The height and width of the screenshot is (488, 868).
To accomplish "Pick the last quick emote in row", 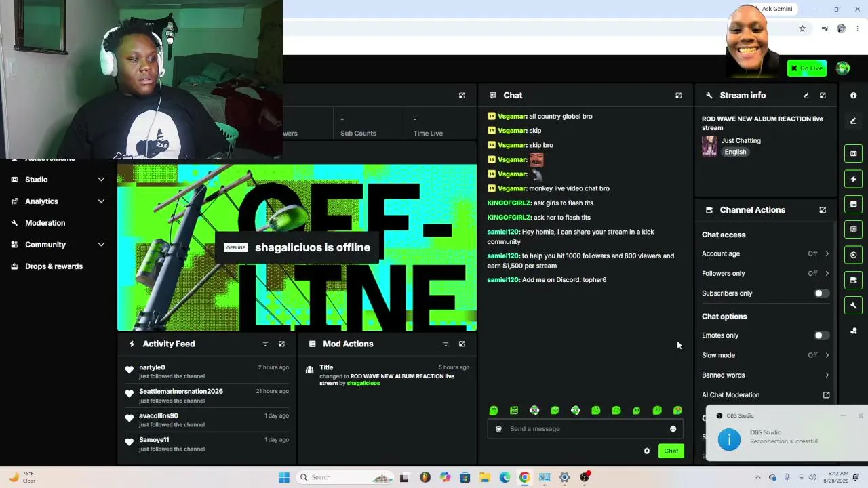I will pos(677,410).
